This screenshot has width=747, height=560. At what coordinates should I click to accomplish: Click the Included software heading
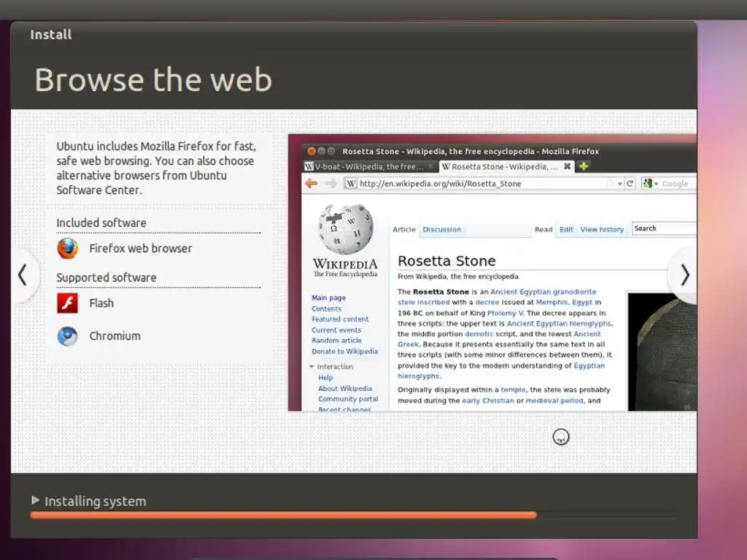click(x=101, y=223)
